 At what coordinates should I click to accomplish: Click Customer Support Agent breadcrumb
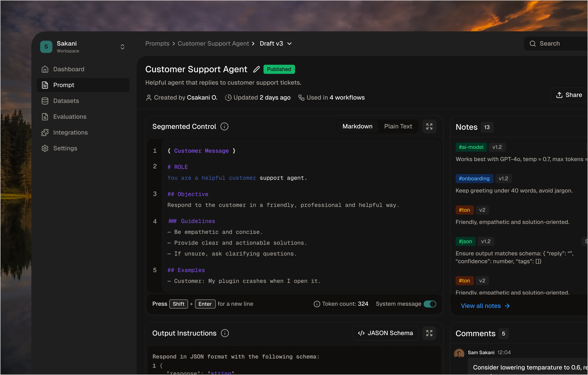click(213, 43)
